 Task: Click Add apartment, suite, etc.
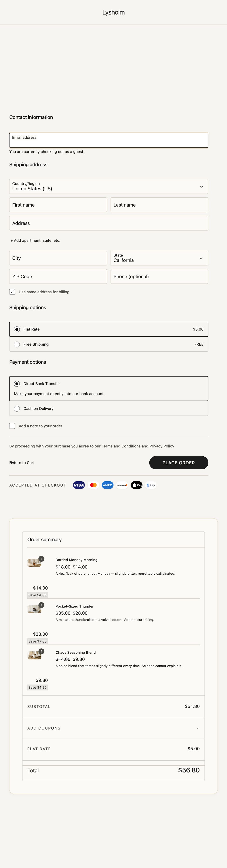click(35, 241)
